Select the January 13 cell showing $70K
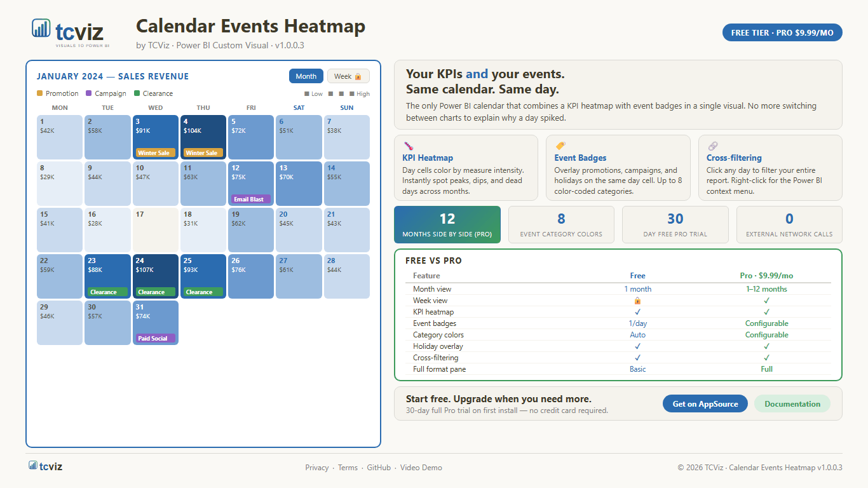The width and height of the screenshot is (868, 488). [x=299, y=184]
